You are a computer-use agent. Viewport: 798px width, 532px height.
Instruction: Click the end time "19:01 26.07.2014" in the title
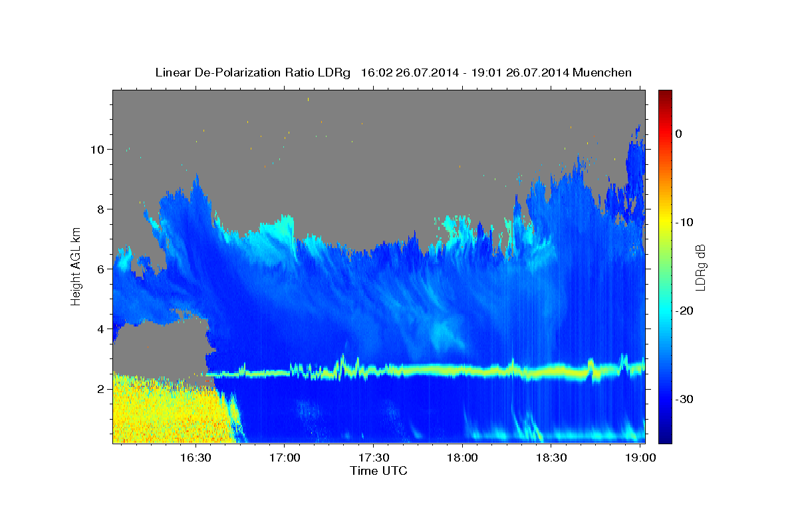pos(520,72)
